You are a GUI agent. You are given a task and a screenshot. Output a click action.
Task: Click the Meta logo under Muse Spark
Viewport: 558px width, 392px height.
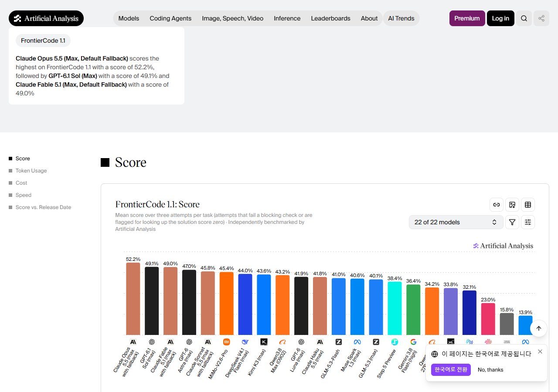[357, 342]
